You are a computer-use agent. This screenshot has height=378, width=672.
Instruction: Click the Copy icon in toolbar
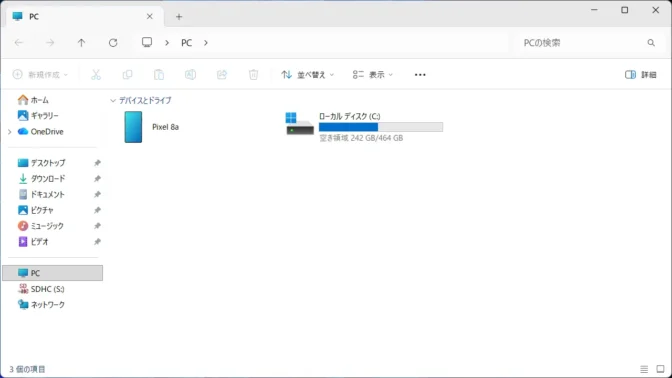click(127, 75)
